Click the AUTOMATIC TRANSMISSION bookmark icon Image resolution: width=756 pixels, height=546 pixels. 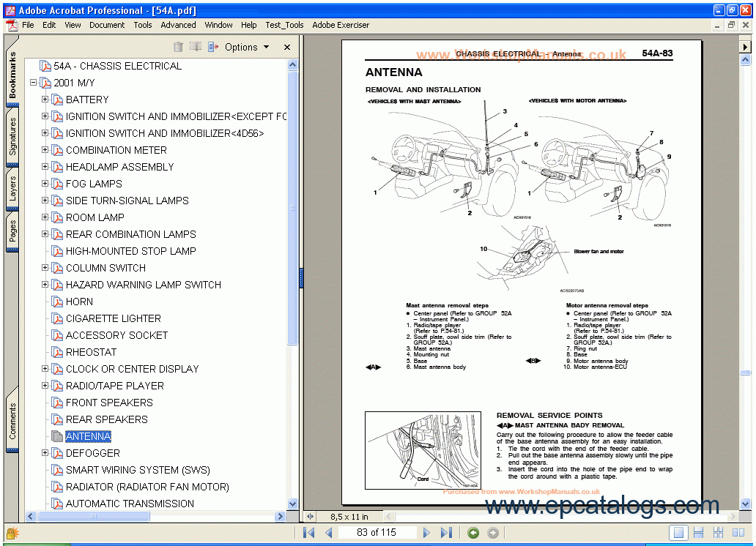coord(57,504)
